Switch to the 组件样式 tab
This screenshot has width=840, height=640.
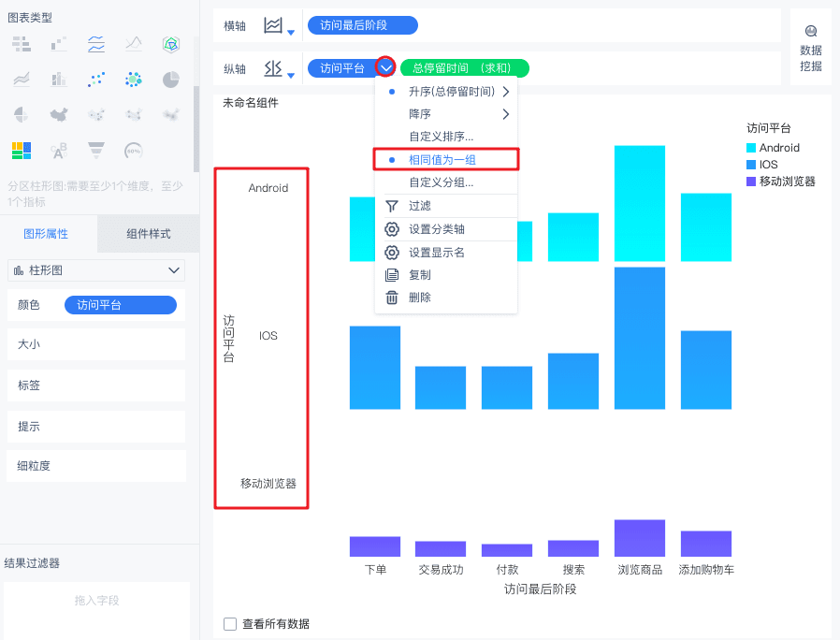149,234
